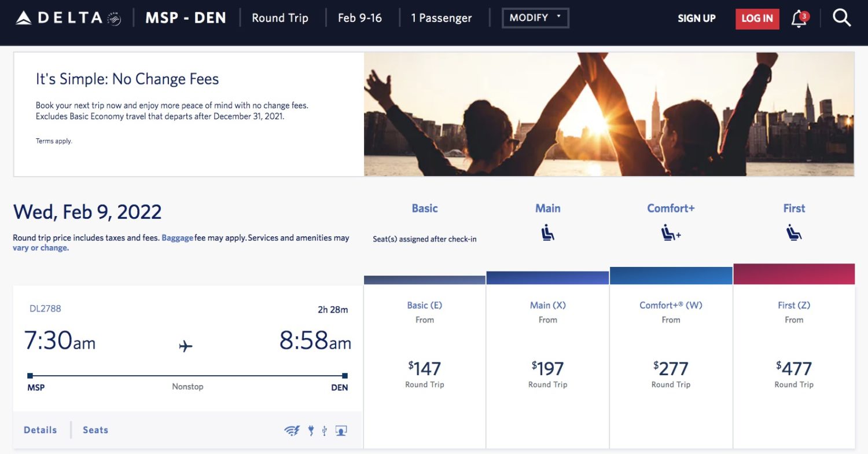
Task: Click the Main cabin seat icon
Action: (547, 232)
